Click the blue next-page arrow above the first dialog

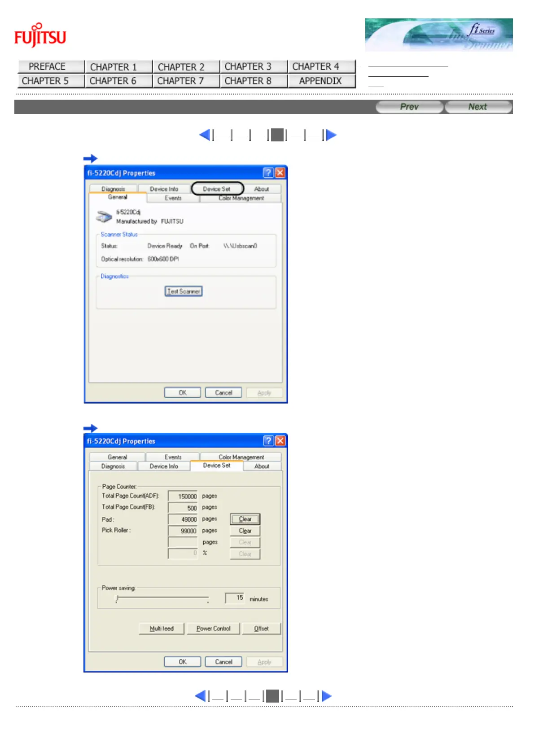331,135
